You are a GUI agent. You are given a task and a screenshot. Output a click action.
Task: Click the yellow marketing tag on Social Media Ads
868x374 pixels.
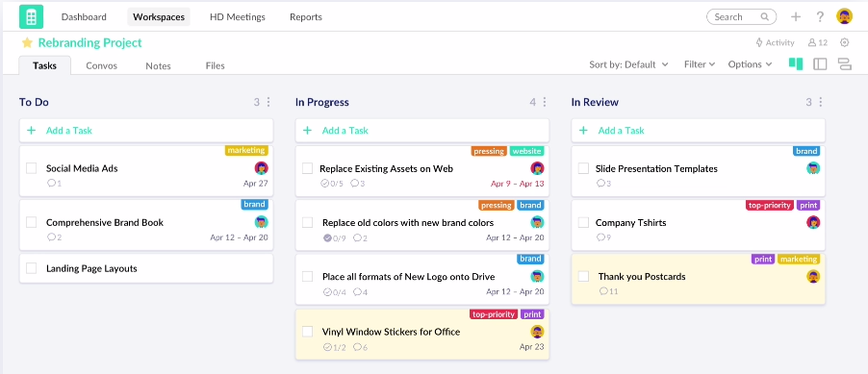point(246,150)
